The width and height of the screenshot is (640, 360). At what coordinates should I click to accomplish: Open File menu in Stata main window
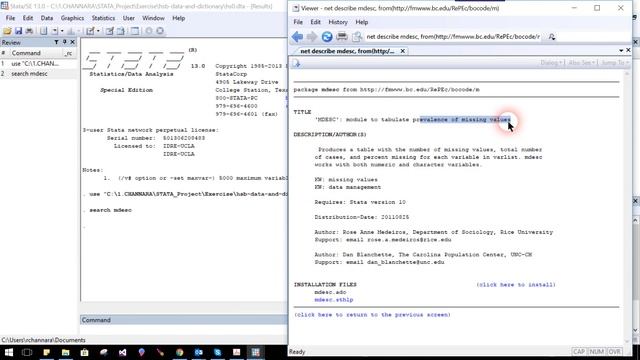[x=10, y=18]
